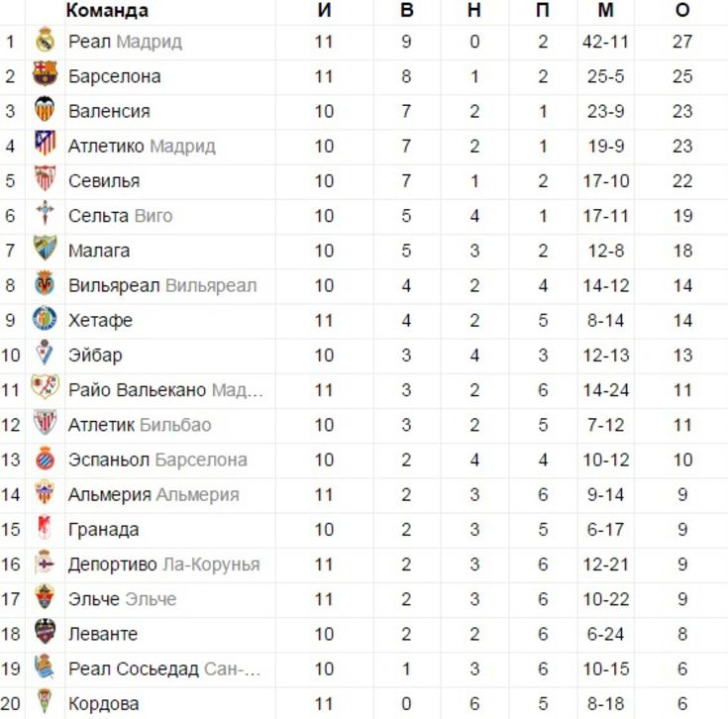Click the Real Madrid club crest
The width and height of the screenshot is (728, 719).
tap(45, 41)
